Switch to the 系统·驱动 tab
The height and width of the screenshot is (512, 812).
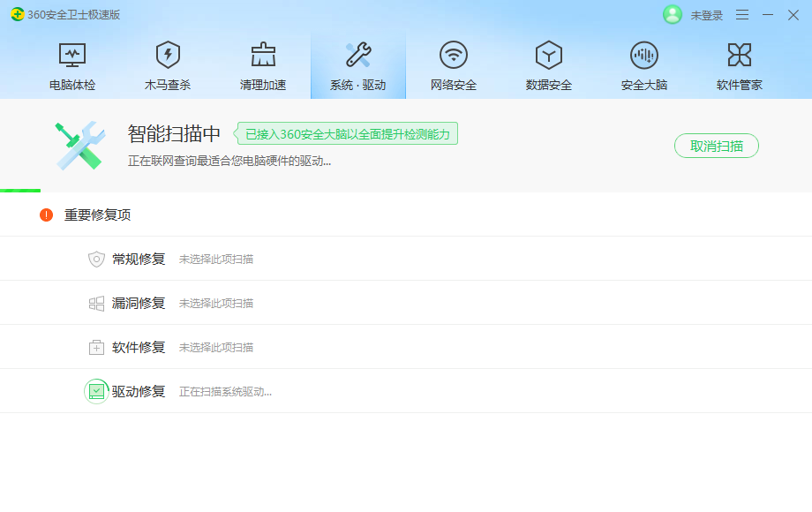357,64
